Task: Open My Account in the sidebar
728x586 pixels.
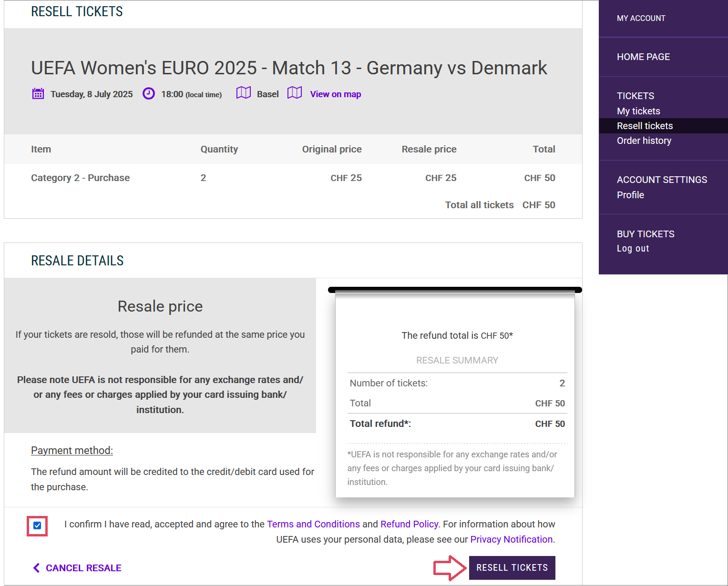Action: pos(641,18)
